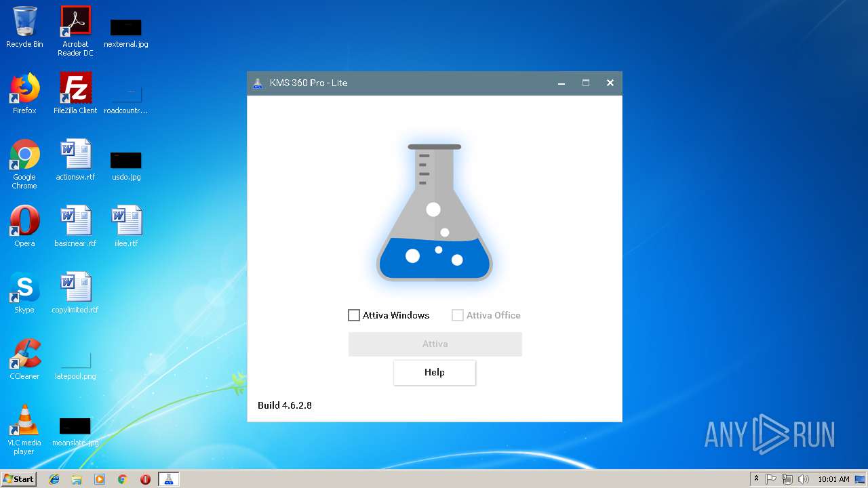The width and height of the screenshot is (868, 488).
Task: Open the volume speaker tray icon
Action: [804, 479]
